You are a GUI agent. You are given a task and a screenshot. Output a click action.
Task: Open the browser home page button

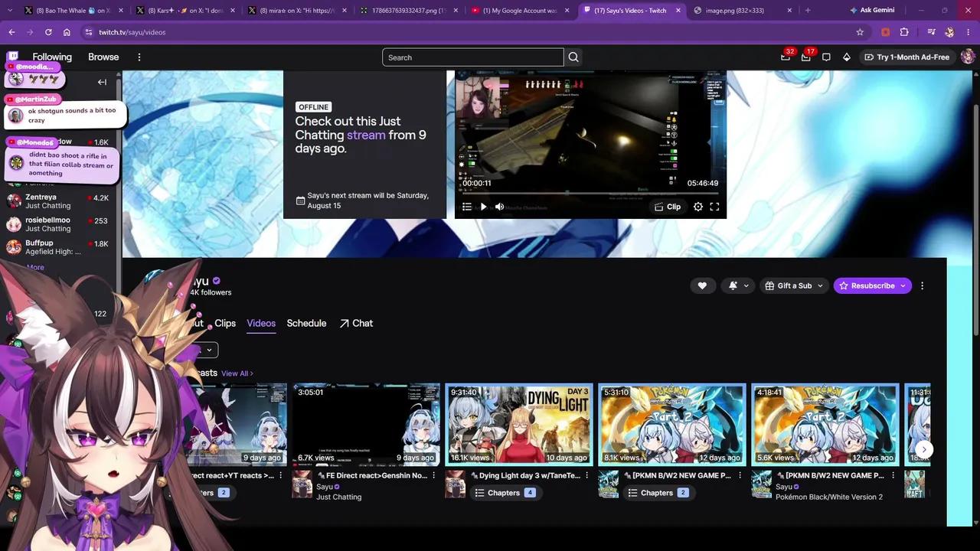click(67, 32)
